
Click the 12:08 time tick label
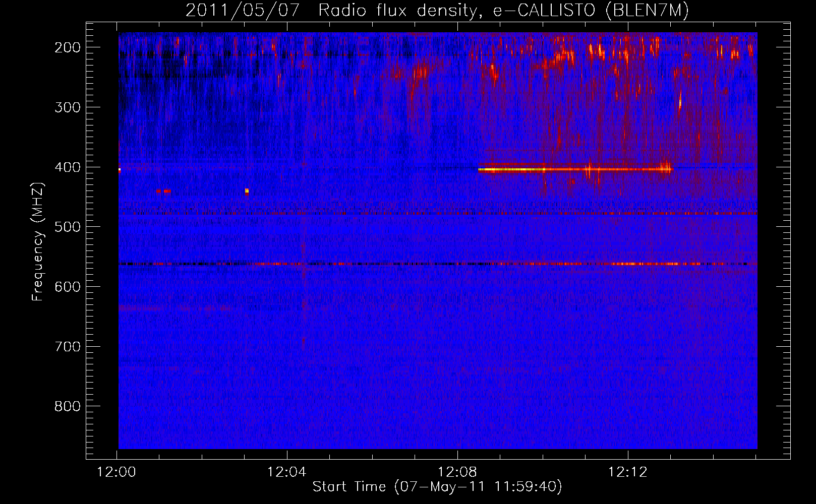457,472
